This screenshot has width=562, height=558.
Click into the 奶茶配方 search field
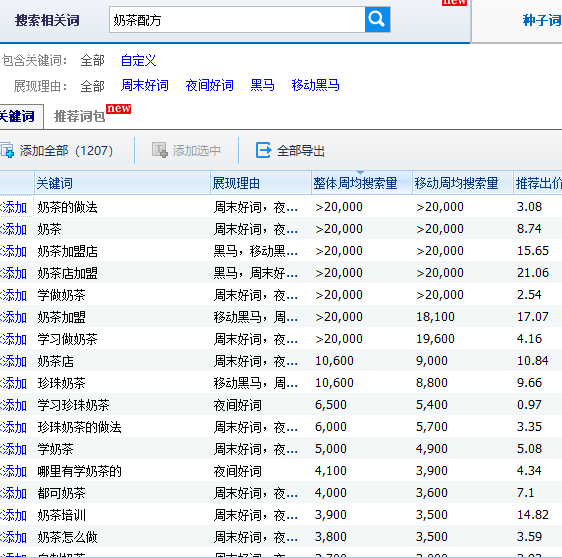237,20
